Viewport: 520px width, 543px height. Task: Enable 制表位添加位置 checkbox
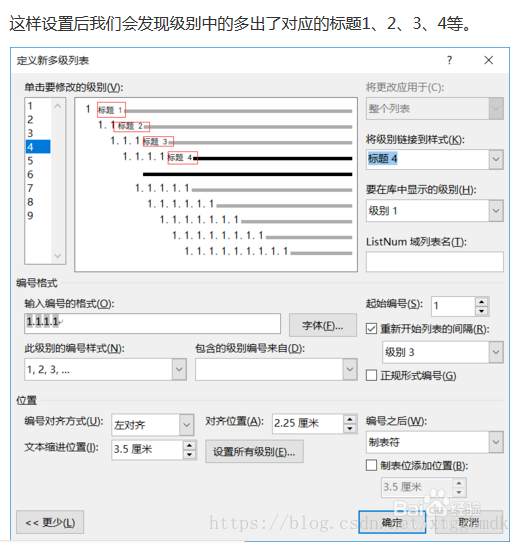(371, 465)
